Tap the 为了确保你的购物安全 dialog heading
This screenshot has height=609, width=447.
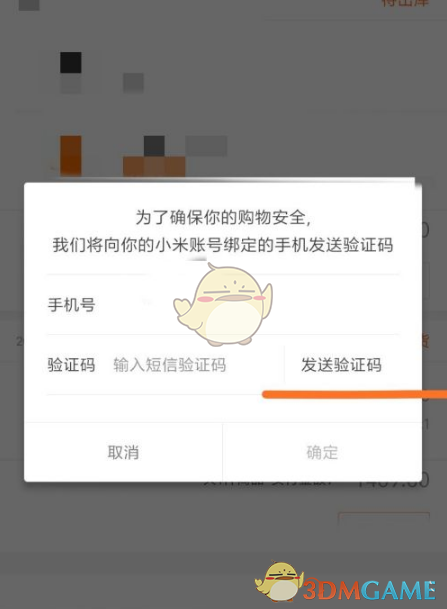pyautogui.click(x=223, y=217)
